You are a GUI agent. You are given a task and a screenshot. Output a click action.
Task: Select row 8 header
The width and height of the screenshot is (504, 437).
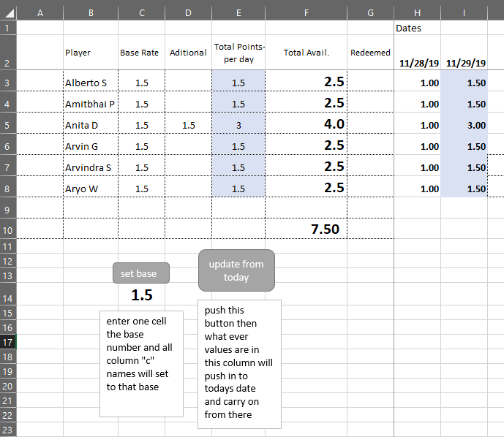click(x=8, y=186)
